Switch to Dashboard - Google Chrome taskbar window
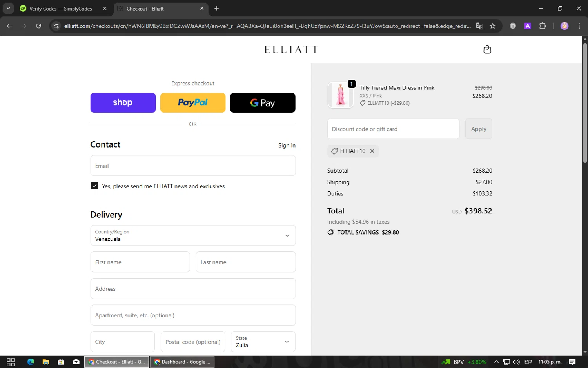Viewport: 588px width, 368px height. point(182,362)
